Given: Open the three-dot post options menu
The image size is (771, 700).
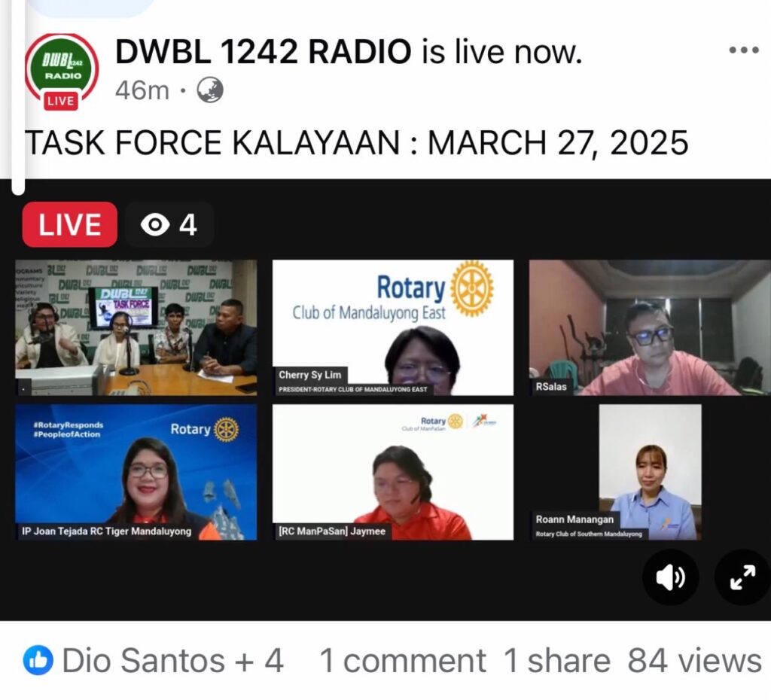Looking at the screenshot, I should click(x=744, y=50).
